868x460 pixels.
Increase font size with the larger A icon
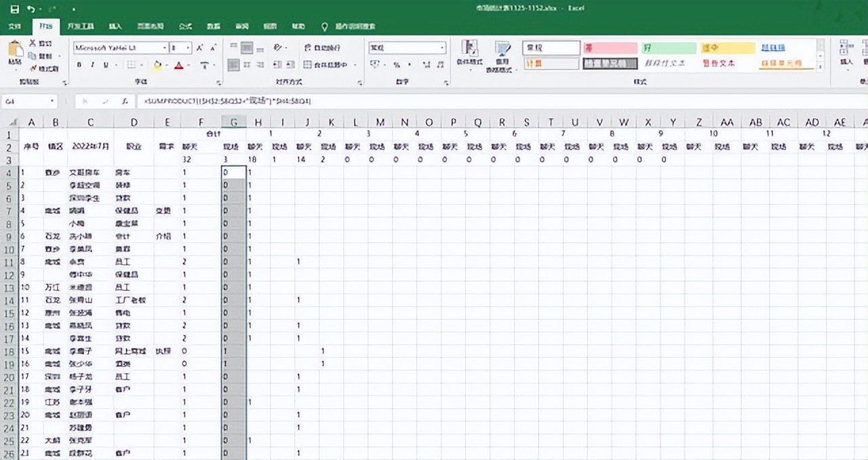point(200,48)
